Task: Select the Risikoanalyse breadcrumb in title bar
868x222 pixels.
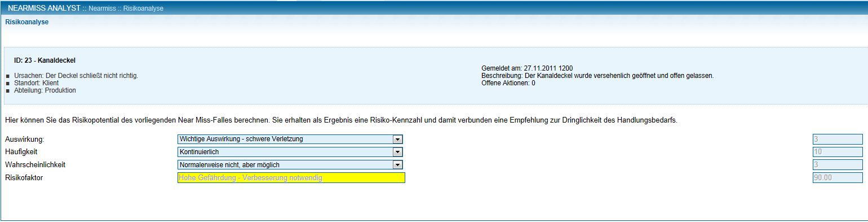Action: click(x=145, y=8)
